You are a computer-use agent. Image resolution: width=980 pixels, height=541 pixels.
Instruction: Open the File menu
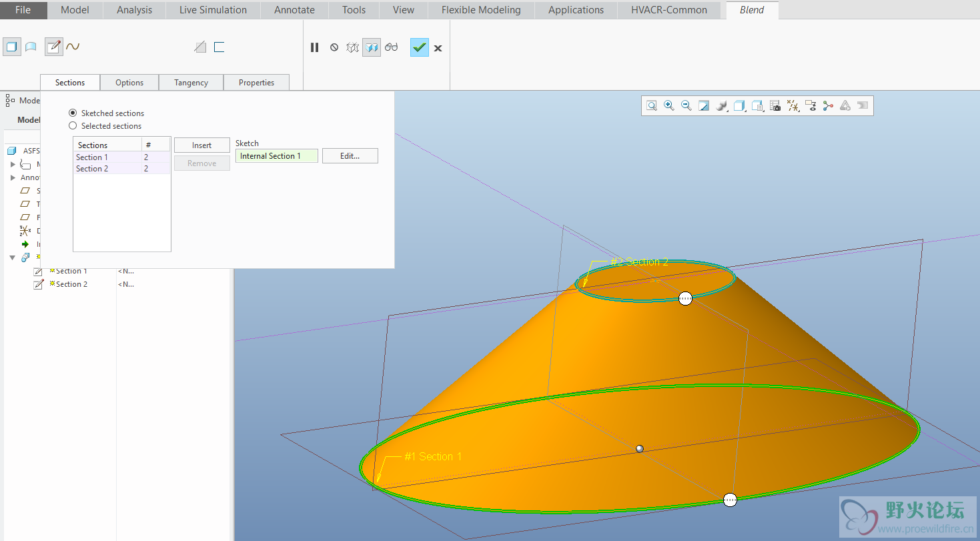23,10
